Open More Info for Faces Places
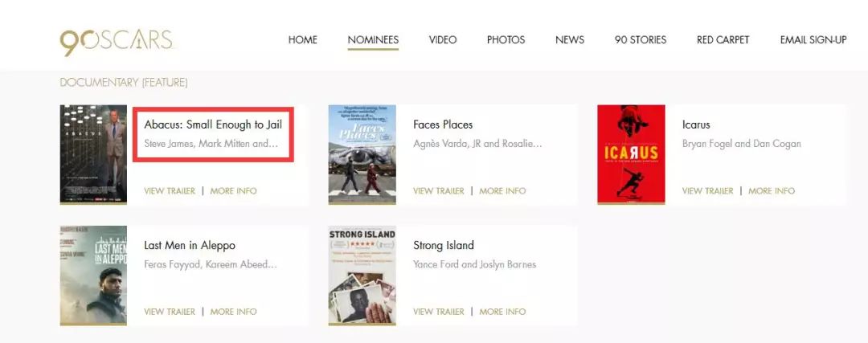The height and width of the screenshot is (343, 868). tap(502, 191)
